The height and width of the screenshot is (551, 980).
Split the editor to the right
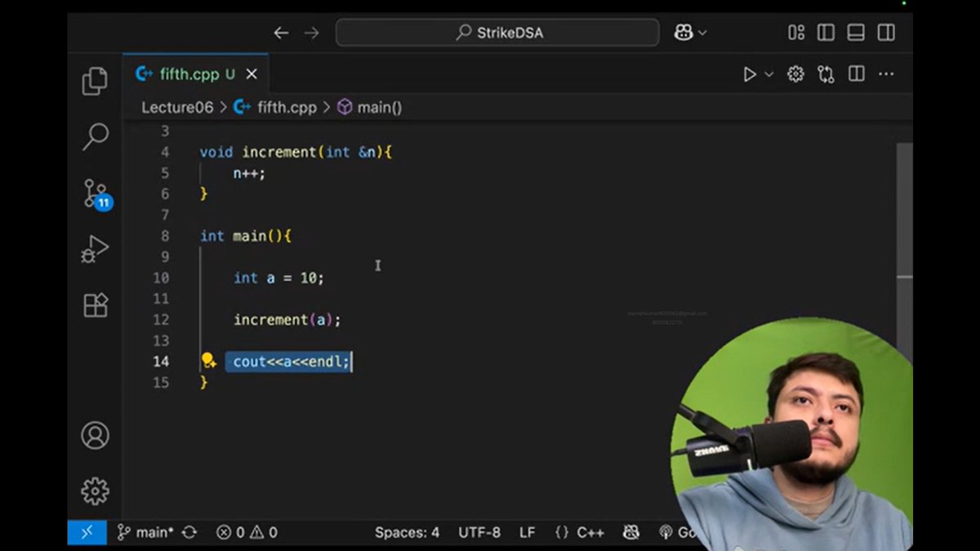click(856, 74)
